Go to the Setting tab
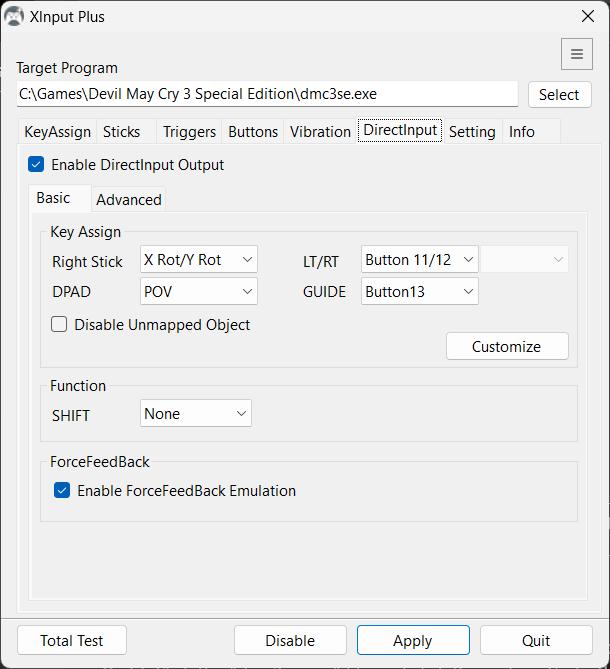The image size is (610, 669). [x=472, y=132]
